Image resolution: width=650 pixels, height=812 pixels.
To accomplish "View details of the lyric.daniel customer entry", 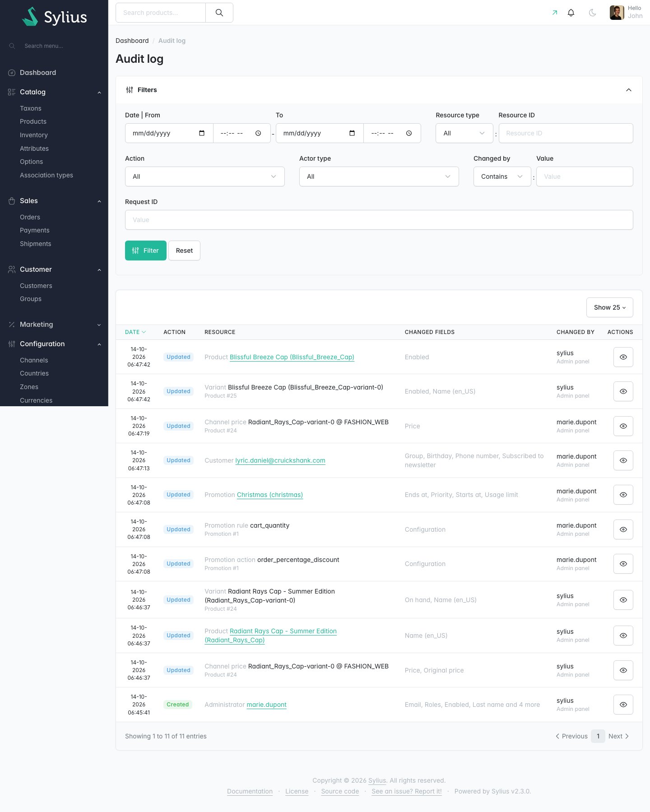I will tap(623, 460).
